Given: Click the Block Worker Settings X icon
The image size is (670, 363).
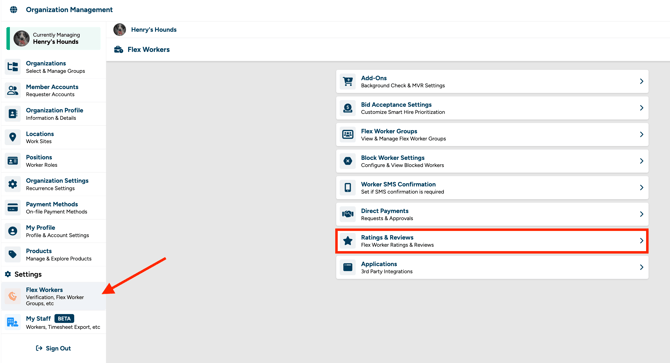Looking at the screenshot, I should [x=348, y=161].
